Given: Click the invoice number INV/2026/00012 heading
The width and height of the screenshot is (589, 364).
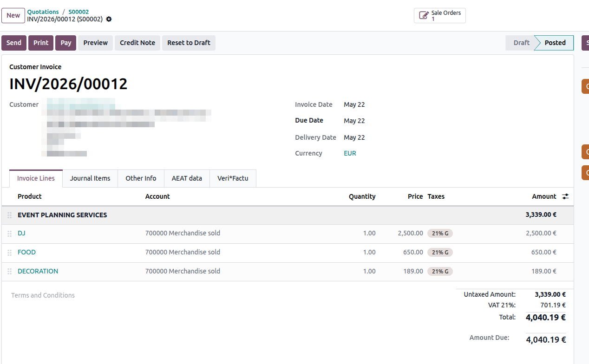Looking at the screenshot, I should [68, 84].
